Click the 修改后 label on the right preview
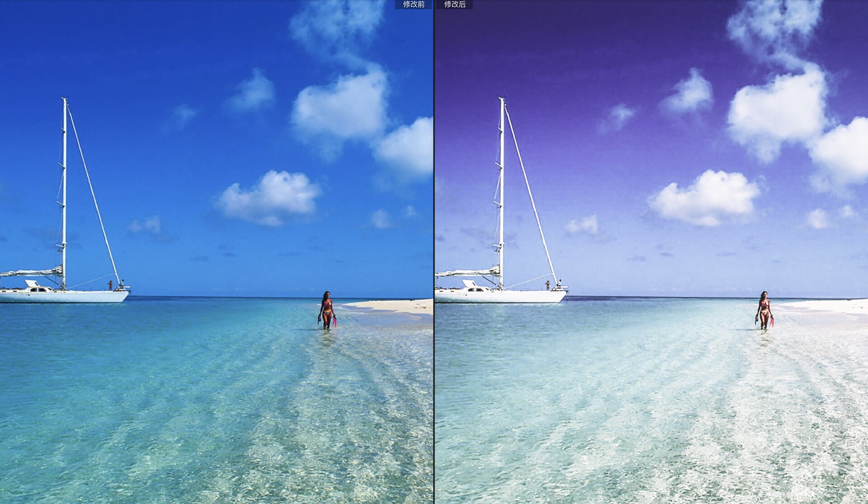The height and width of the screenshot is (504, 868). (x=455, y=5)
